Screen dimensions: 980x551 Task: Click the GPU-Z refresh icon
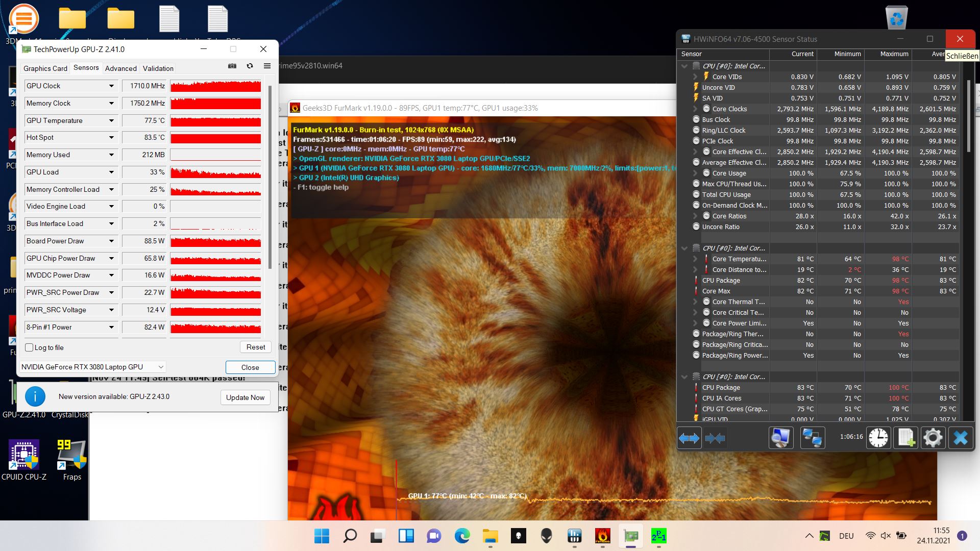click(x=250, y=66)
